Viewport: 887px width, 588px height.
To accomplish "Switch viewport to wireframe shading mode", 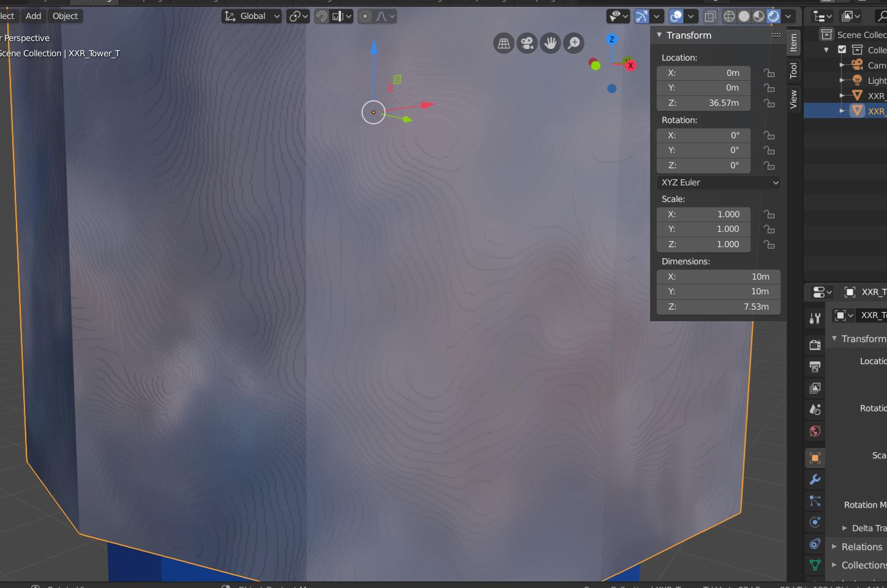I will tap(728, 17).
